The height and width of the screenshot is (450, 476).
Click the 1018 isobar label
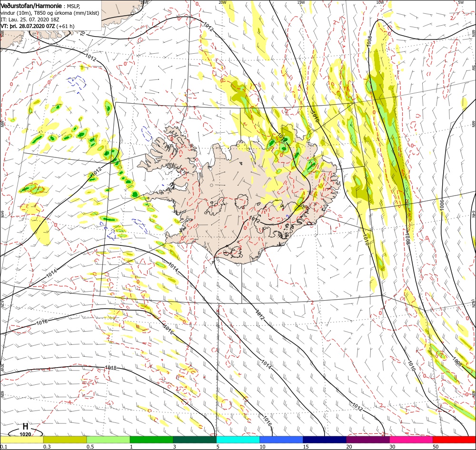click(110, 368)
